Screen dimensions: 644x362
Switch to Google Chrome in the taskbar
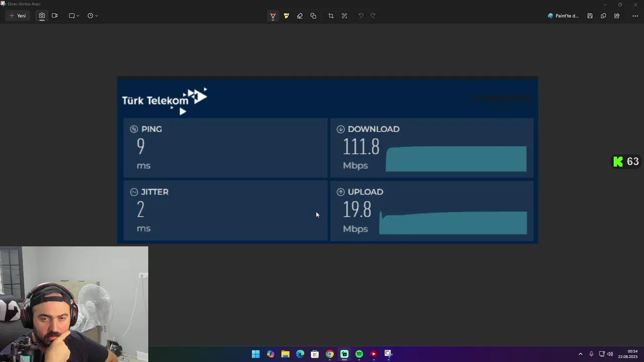click(330, 354)
